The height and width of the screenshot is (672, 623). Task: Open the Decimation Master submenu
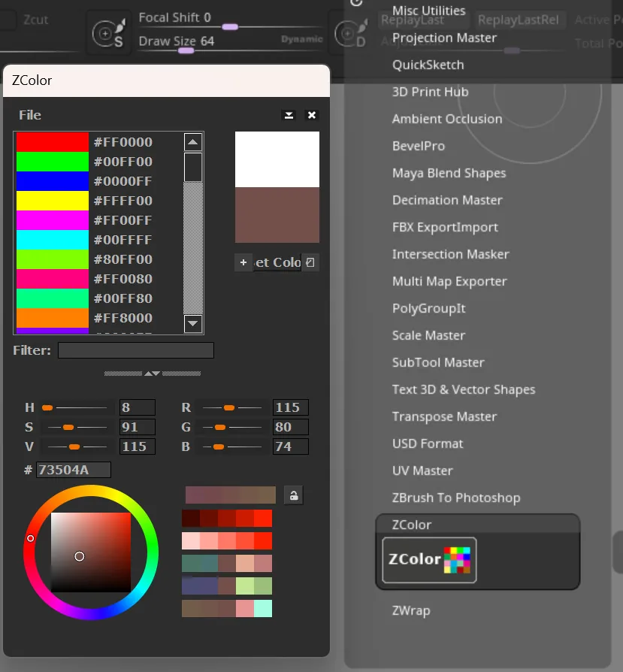(447, 200)
